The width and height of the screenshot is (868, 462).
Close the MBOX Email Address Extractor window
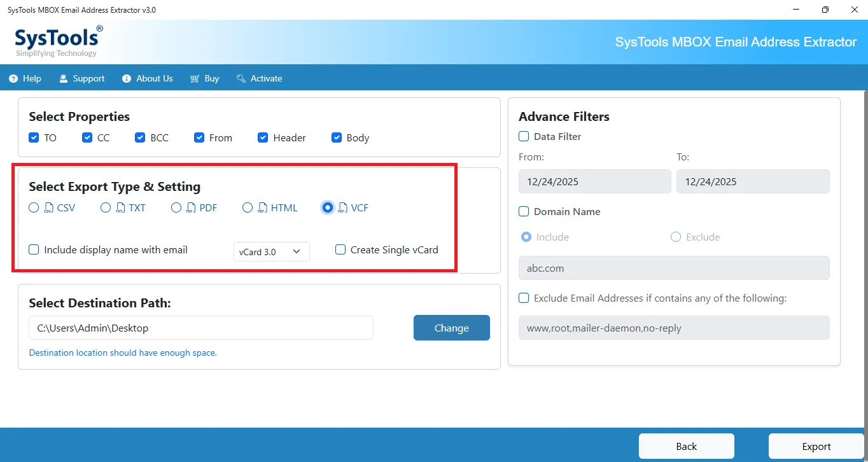pyautogui.click(x=853, y=10)
